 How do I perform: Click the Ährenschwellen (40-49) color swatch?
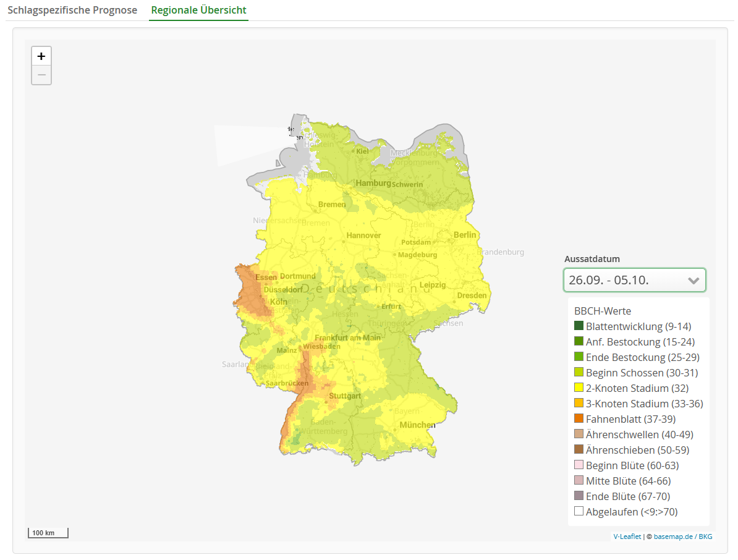tap(579, 434)
